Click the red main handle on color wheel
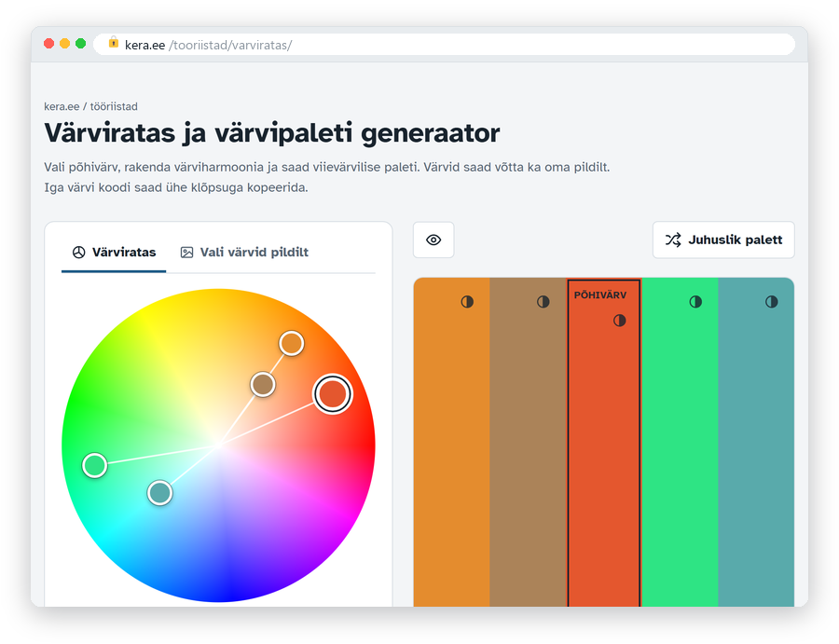Viewport: 839px width, 644px height. tap(332, 393)
